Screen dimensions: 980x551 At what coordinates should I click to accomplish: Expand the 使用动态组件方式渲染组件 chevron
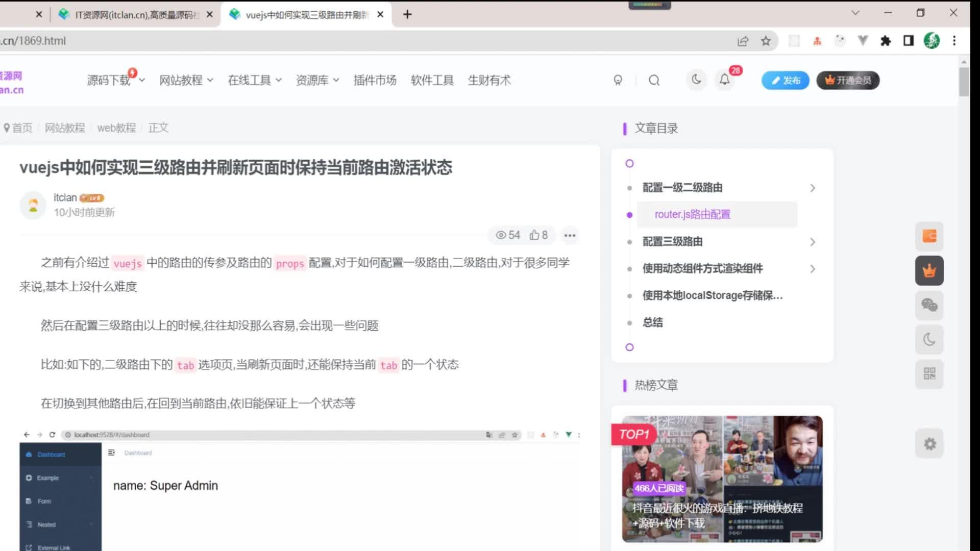[x=813, y=269]
